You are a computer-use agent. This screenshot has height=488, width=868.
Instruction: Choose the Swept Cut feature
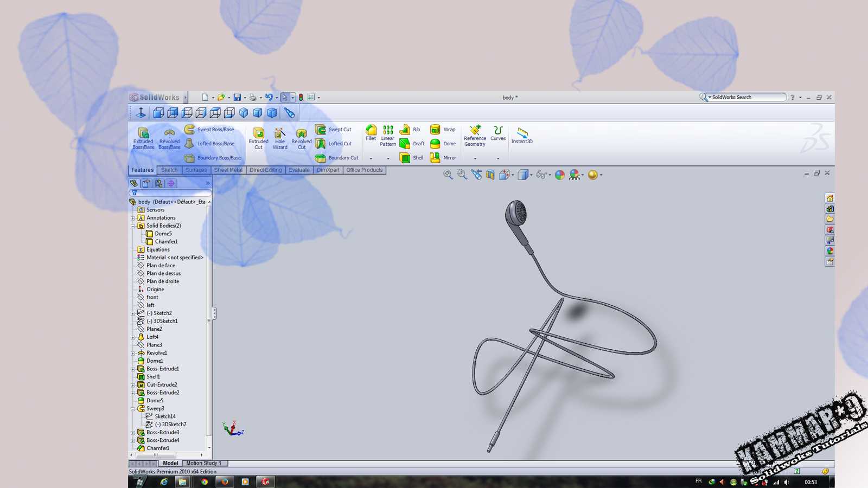(x=334, y=130)
